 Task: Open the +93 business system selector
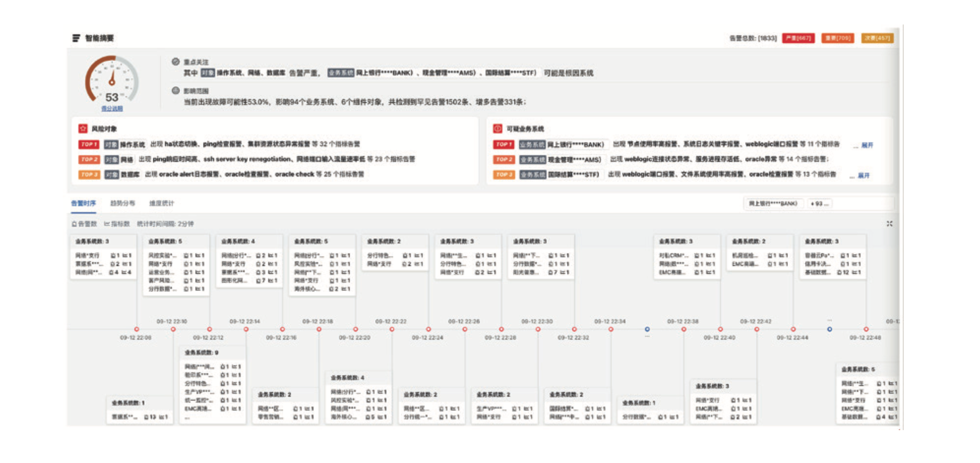819,203
